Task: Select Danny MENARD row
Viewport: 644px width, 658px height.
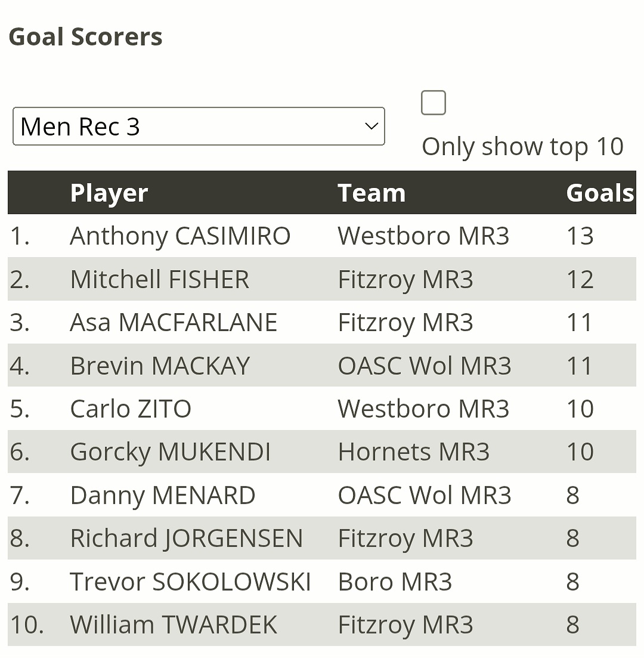Action: pos(162,496)
